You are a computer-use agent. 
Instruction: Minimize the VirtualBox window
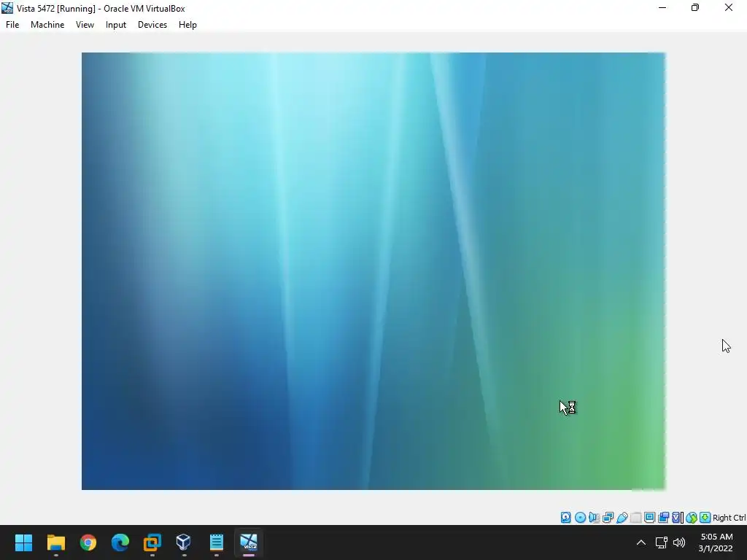pyautogui.click(x=662, y=7)
